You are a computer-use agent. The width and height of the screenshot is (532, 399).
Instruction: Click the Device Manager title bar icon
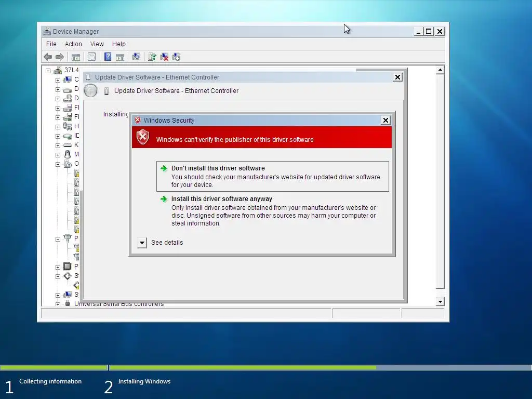click(x=47, y=32)
